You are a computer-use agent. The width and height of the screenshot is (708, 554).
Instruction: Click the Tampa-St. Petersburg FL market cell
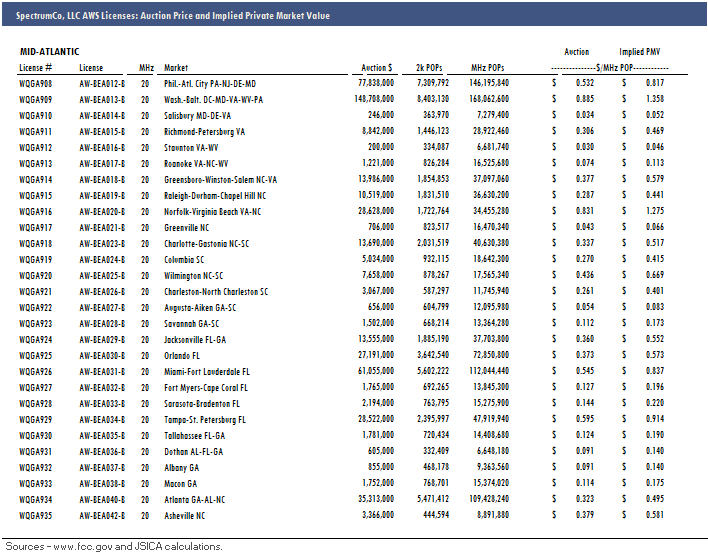(205, 419)
